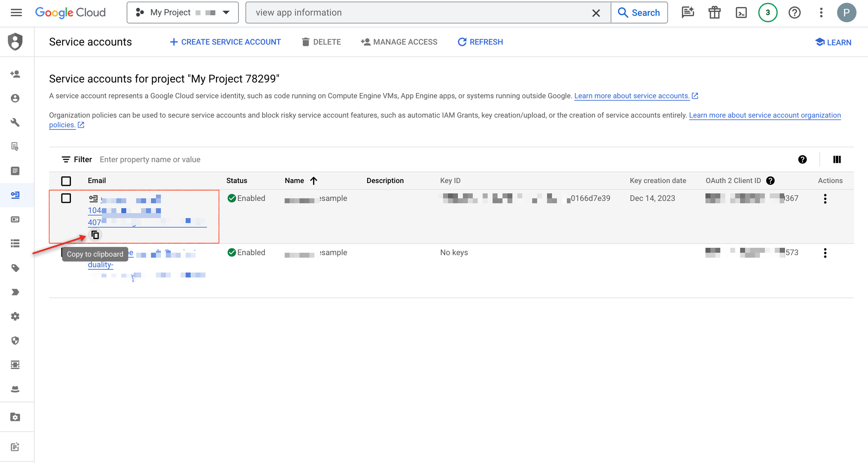Open the My Project selector dropdown
Image resolution: width=868 pixels, height=463 pixels.
182,12
